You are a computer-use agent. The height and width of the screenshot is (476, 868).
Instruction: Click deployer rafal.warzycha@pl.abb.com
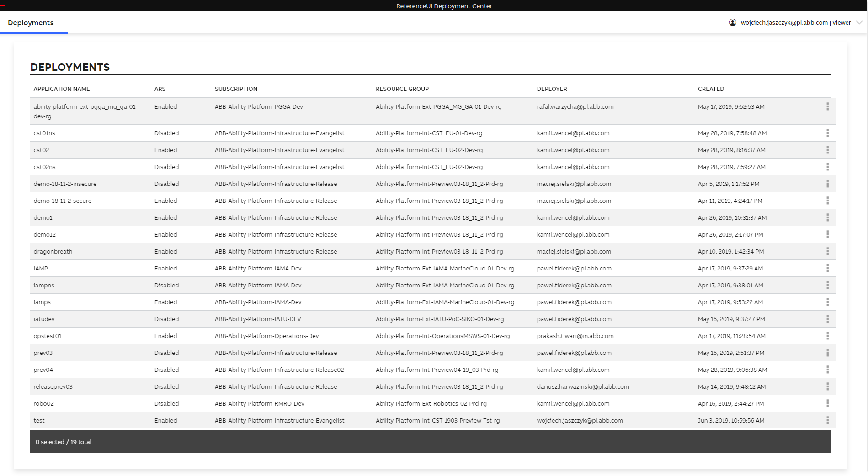pos(575,106)
